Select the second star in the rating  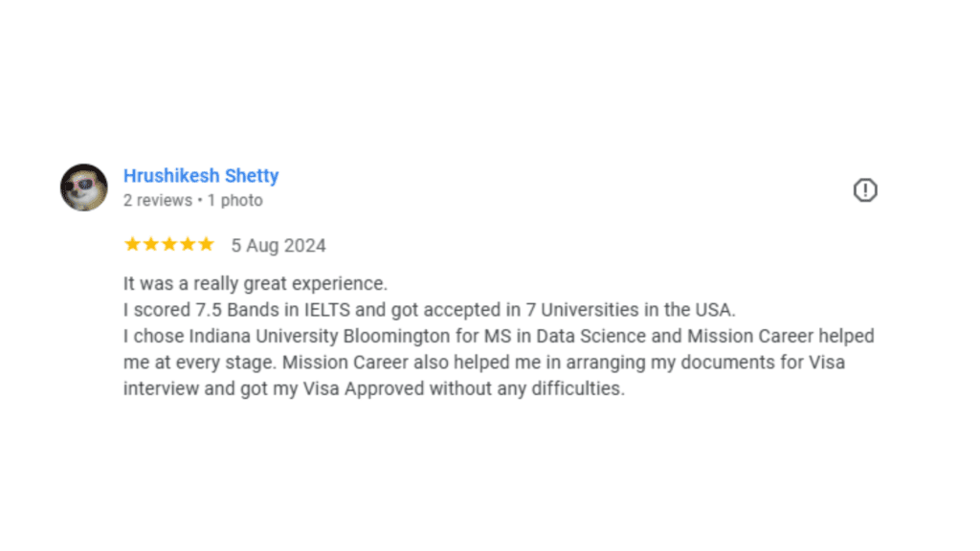149,244
